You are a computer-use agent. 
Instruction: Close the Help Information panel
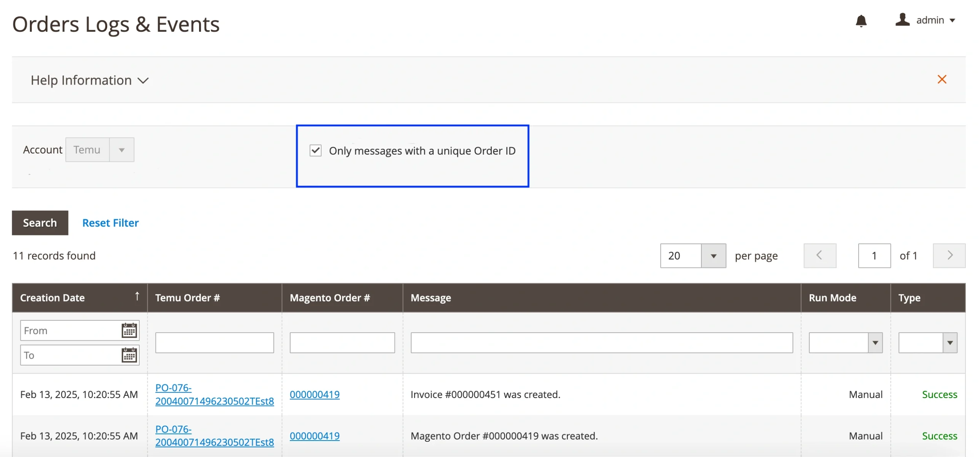(x=942, y=80)
